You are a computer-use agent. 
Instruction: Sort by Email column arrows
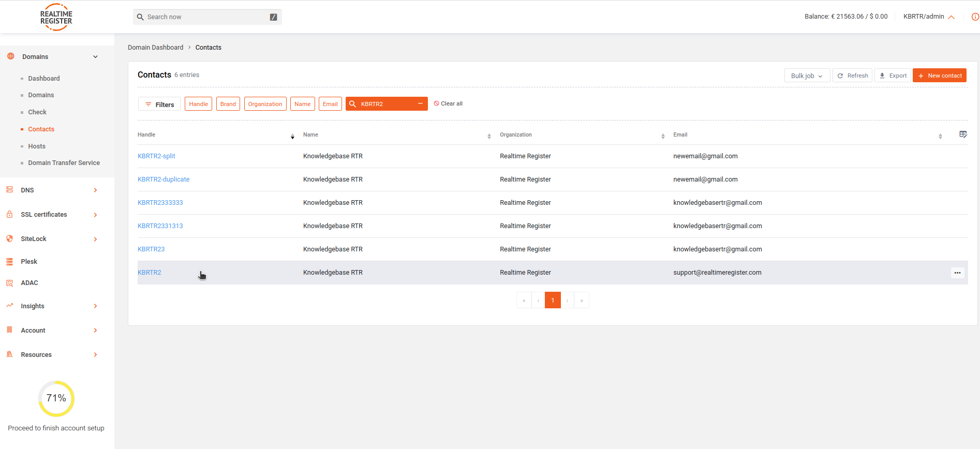click(x=940, y=136)
